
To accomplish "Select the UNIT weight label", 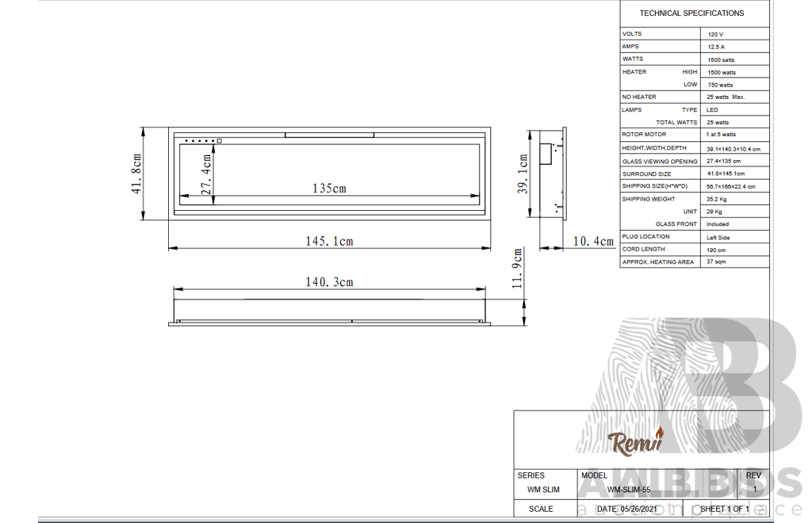I will [x=690, y=212].
